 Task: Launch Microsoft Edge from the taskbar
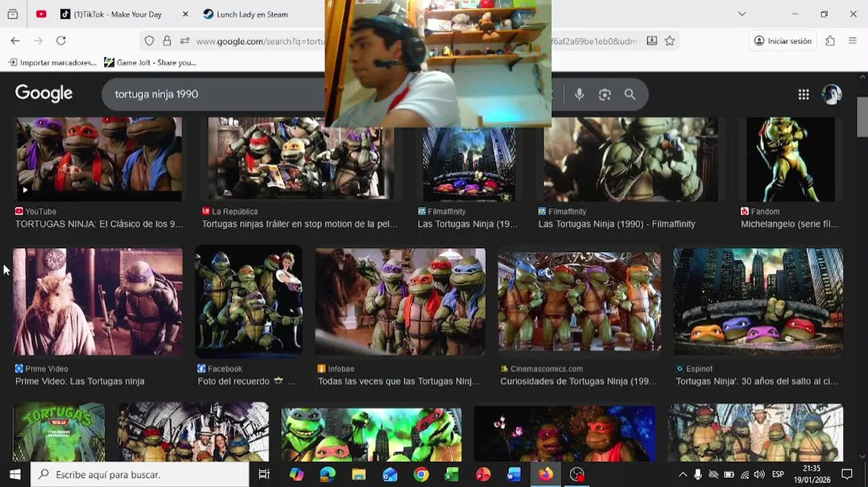[328, 474]
